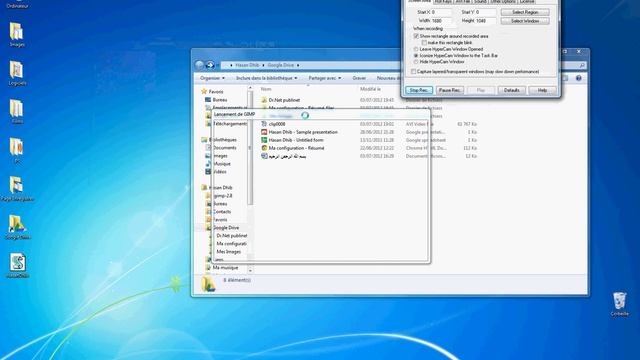
Task: Click the Defaults button in HyperCam
Action: pos(511,90)
